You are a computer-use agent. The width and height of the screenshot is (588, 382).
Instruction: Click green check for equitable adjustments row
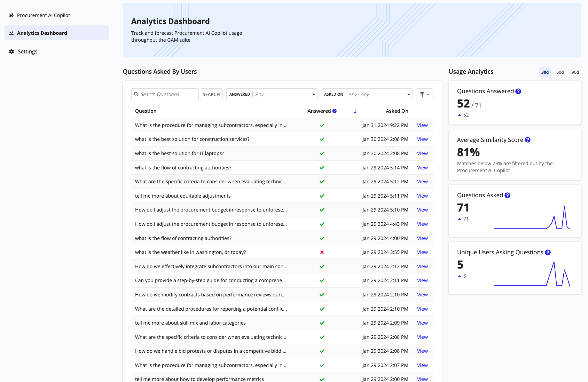click(322, 196)
